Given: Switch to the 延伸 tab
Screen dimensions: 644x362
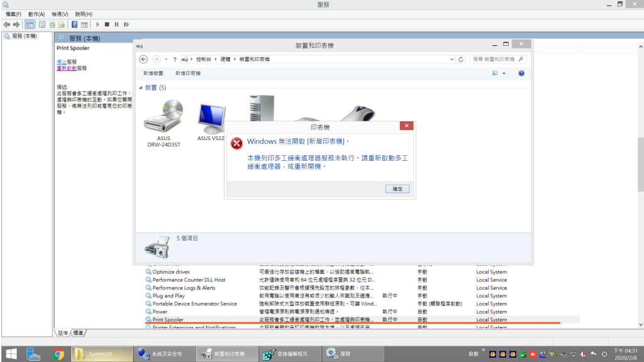Looking at the screenshot, I should point(63,333).
